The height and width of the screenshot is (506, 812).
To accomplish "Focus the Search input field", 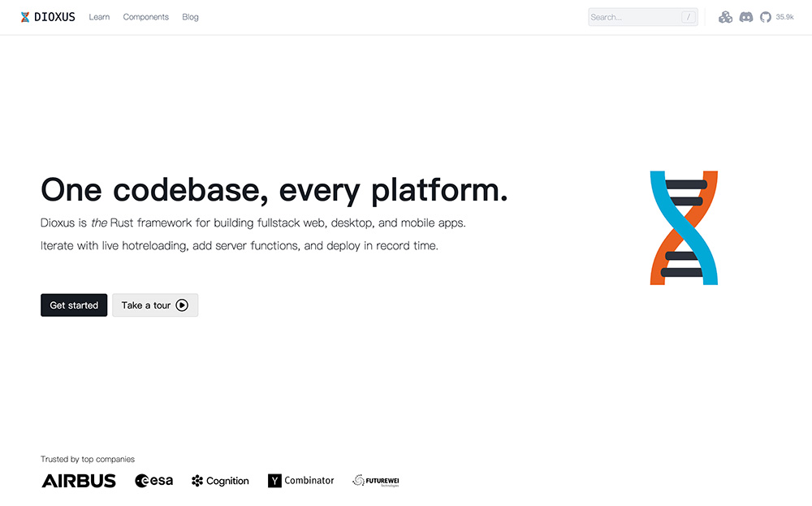I will tap(642, 17).
